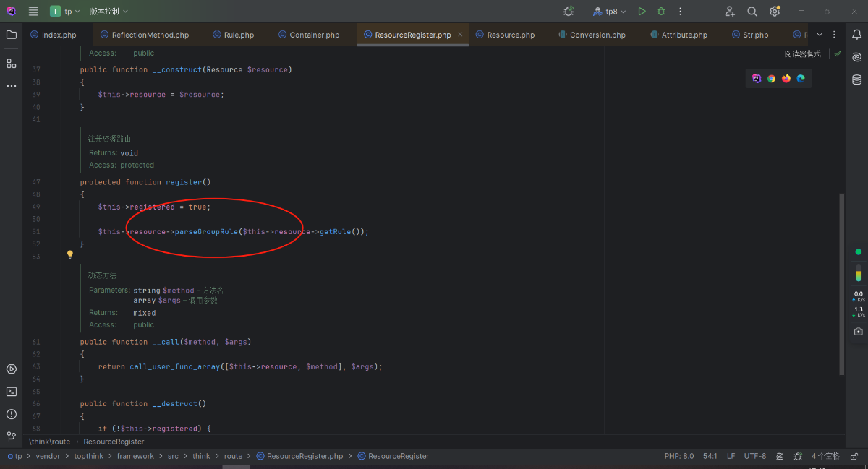Run the tp8 configuration with the green play button
868x469 pixels.
click(x=641, y=11)
